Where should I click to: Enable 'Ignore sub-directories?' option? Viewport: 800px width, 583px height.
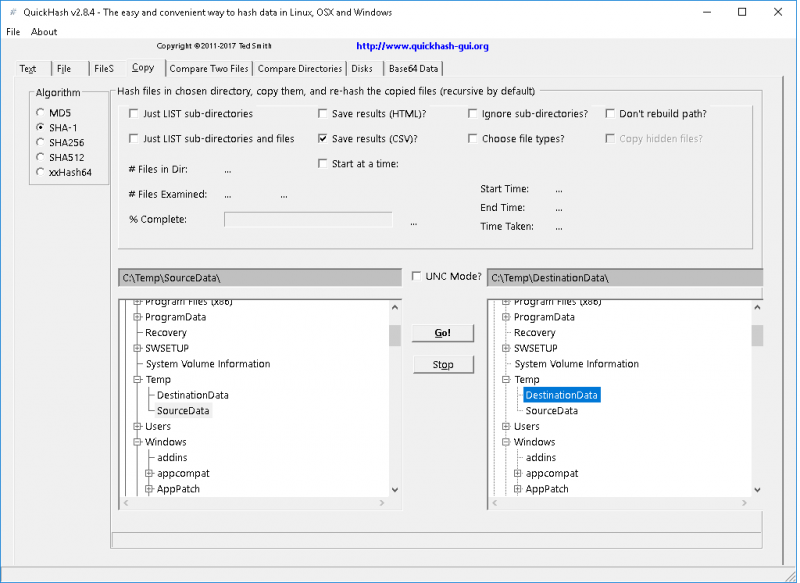(473, 113)
